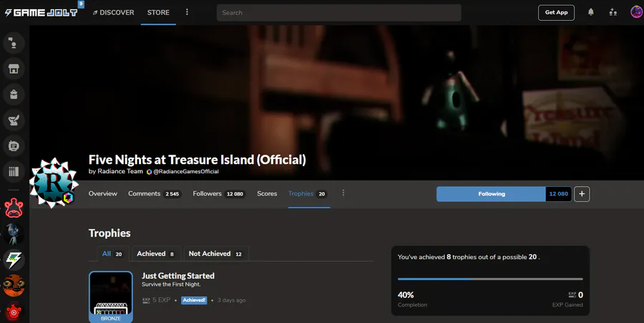Viewport: 644px width, 323px height.
Task: Open the Discover page
Action: click(x=113, y=13)
